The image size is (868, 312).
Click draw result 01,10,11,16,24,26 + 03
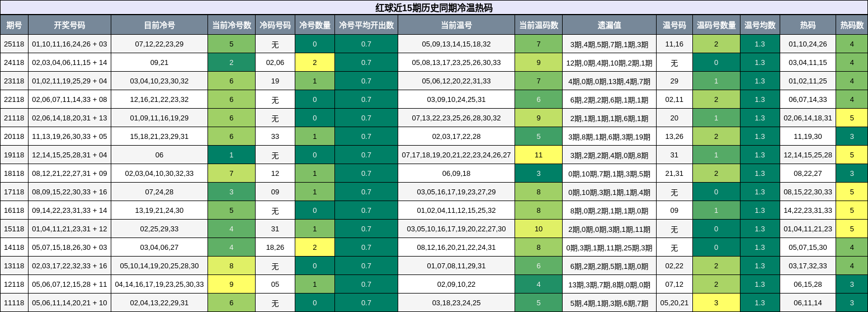(x=69, y=44)
